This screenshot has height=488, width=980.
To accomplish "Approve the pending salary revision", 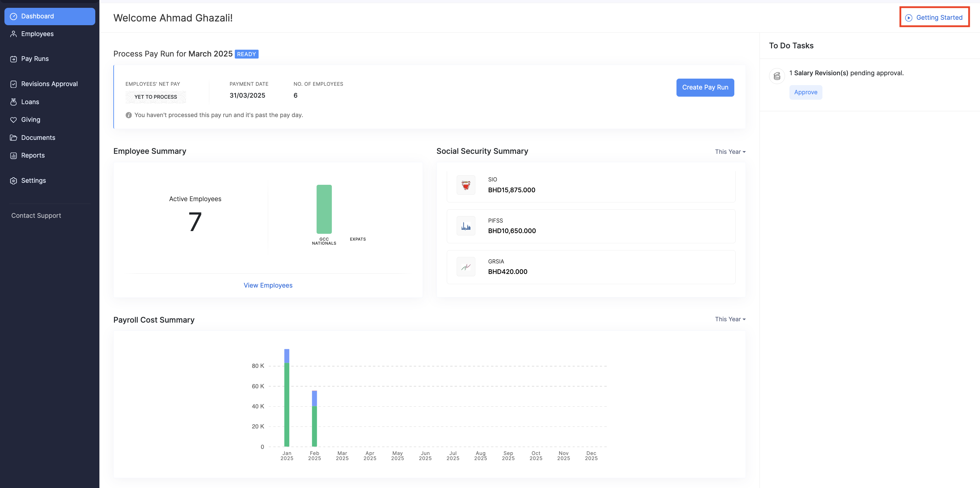I will pos(805,93).
